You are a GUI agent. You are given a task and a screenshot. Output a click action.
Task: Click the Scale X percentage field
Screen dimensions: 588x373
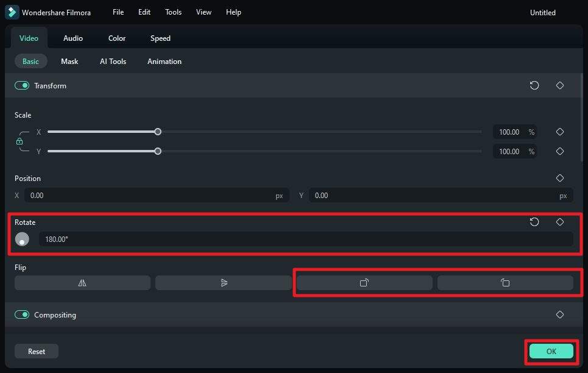pyautogui.click(x=514, y=132)
